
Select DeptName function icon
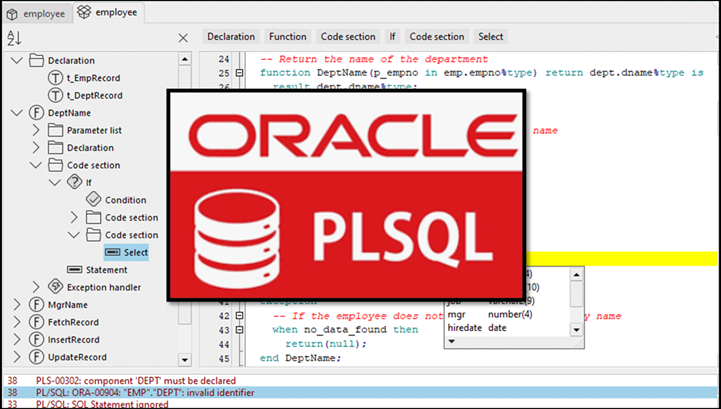point(35,113)
